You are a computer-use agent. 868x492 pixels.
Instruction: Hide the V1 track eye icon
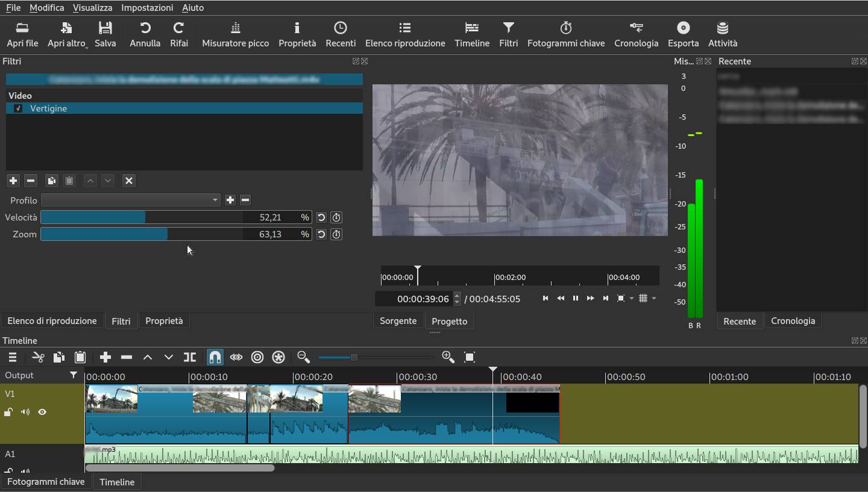tap(42, 413)
